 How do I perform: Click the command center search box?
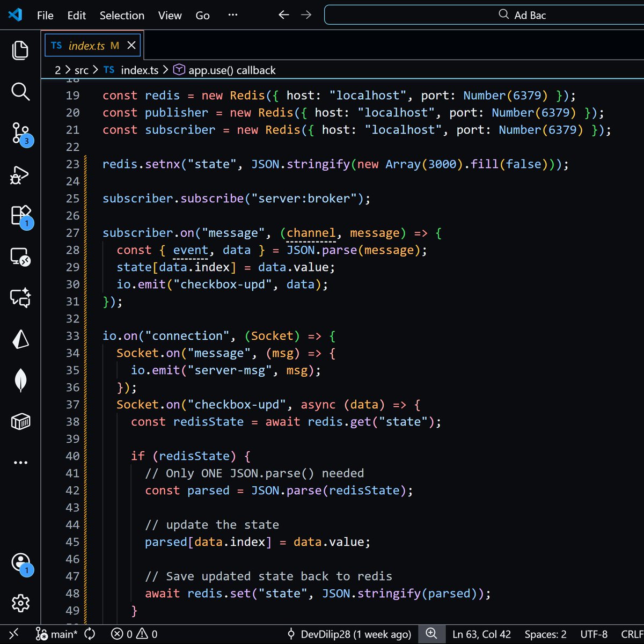(484, 15)
